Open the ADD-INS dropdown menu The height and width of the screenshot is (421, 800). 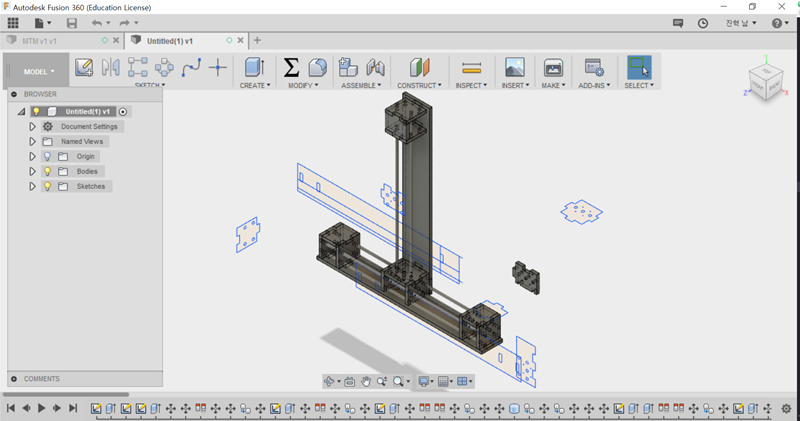[594, 85]
